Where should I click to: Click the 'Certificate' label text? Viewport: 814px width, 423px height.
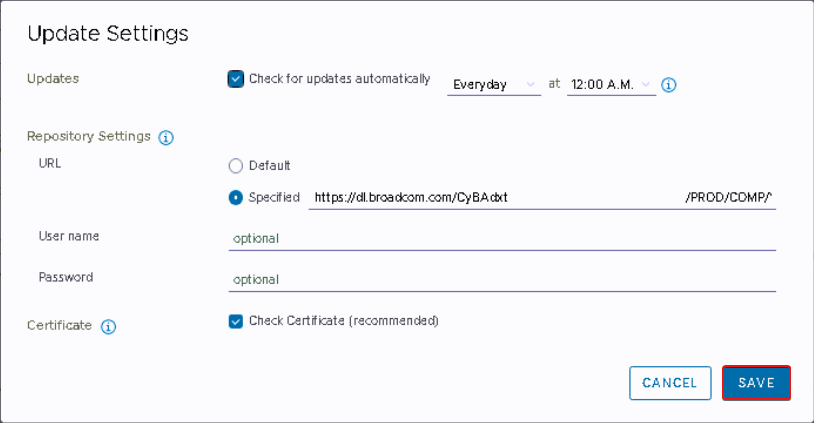(60, 325)
